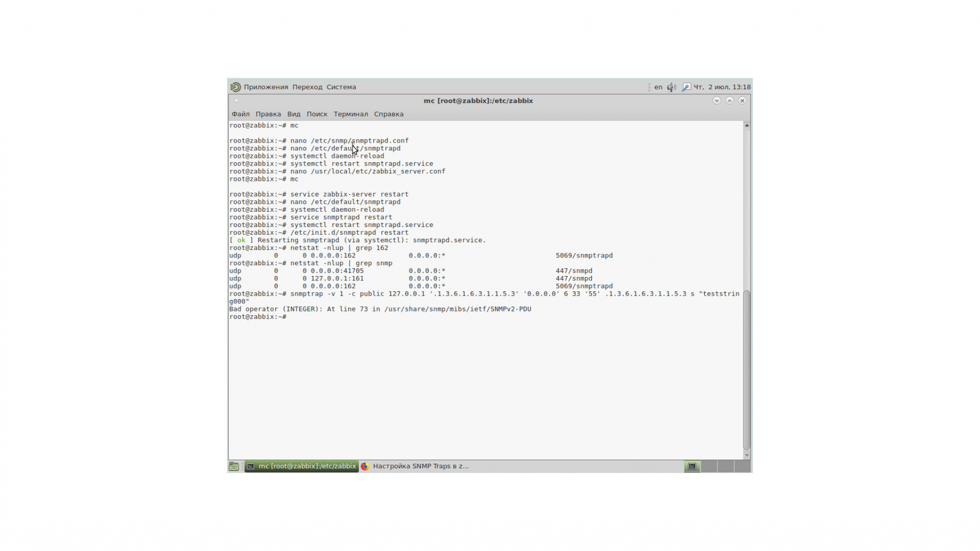Click the snmptrap -v 1 -c public command line
The image size is (980, 551).
pyautogui.click(x=484, y=297)
